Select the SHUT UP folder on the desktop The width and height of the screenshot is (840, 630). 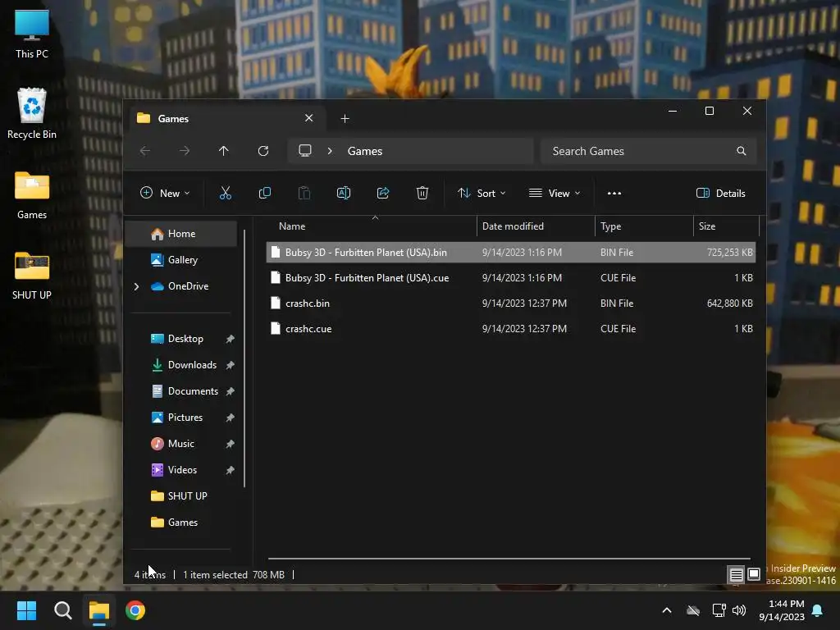[32, 276]
